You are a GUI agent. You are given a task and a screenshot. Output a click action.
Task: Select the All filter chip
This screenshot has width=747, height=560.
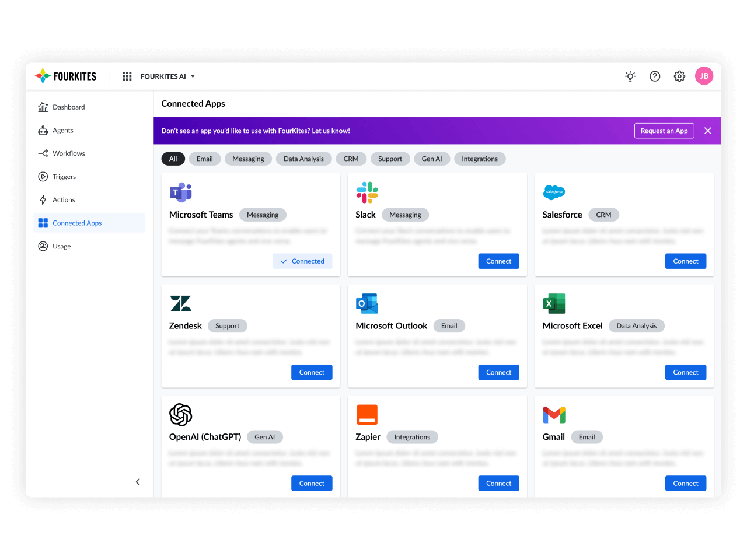(173, 159)
